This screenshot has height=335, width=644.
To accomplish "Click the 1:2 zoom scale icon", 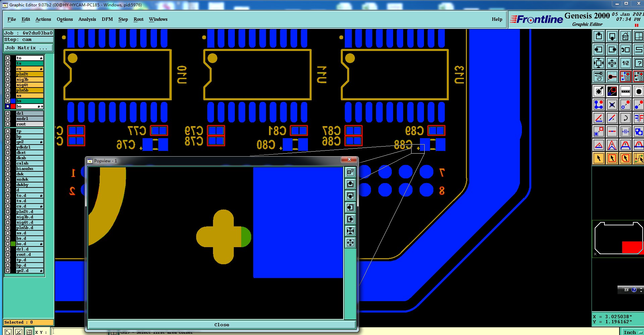I will (x=625, y=63).
